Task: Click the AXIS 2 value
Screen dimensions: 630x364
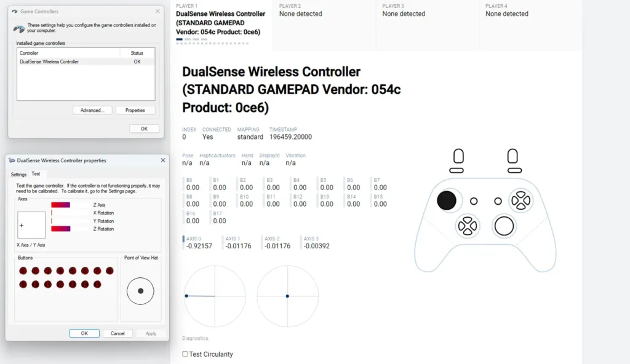Action: click(277, 246)
